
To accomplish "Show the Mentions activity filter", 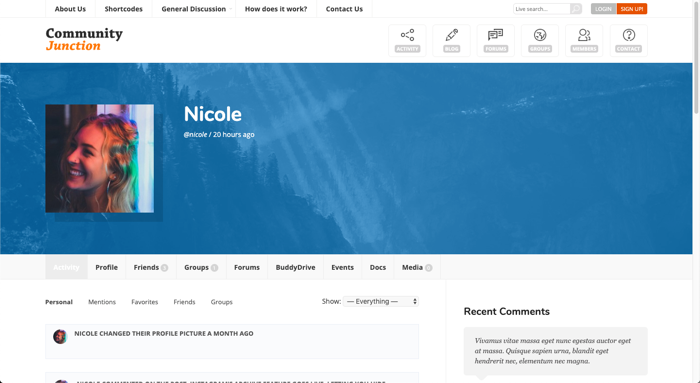I will tap(102, 302).
